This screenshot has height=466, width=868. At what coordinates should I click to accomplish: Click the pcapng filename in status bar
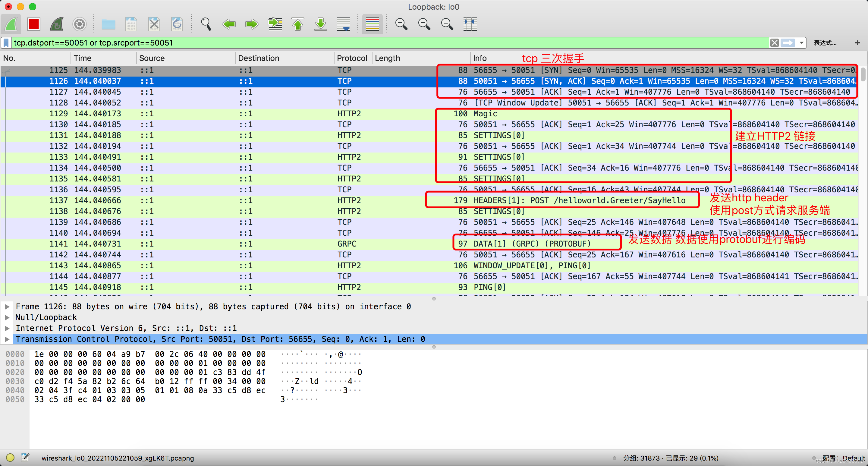(118, 458)
